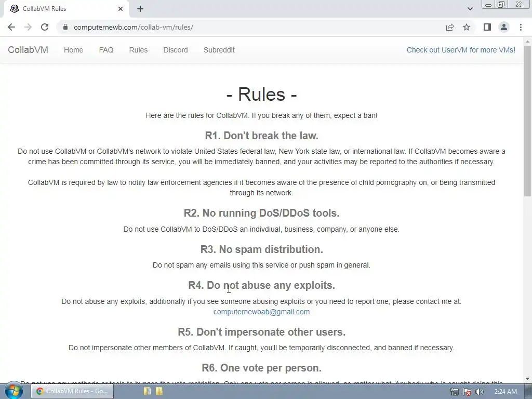Click the CollabVM brand logo text
The image size is (532, 399).
28,50
